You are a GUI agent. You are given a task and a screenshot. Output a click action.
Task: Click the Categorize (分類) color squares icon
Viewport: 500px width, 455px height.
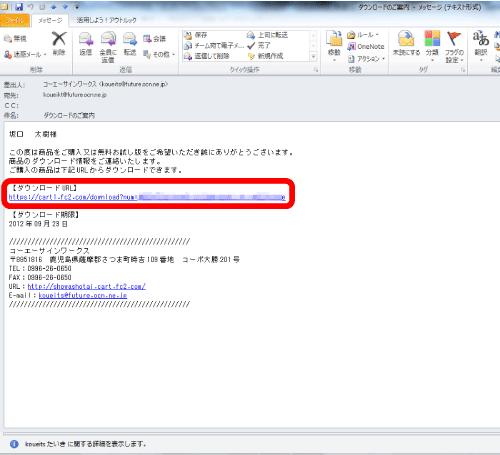coord(432,39)
